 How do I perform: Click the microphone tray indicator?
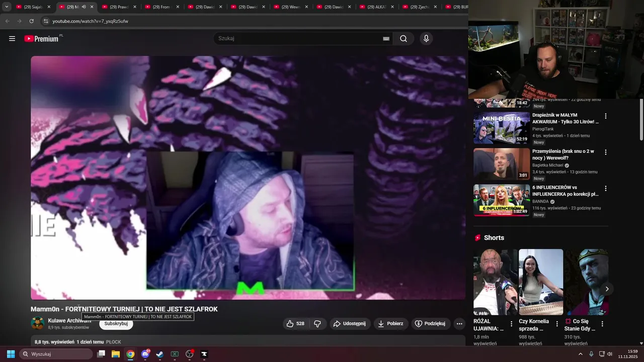click(591, 354)
